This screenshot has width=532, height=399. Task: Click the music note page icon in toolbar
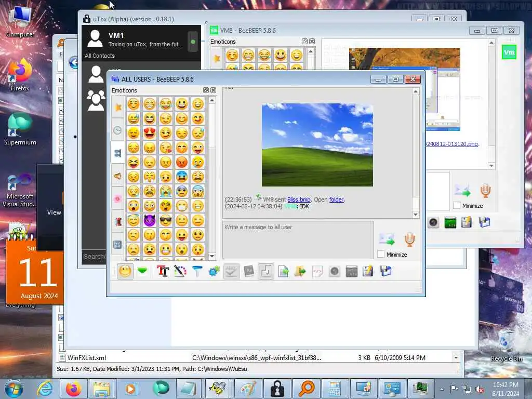266,271
